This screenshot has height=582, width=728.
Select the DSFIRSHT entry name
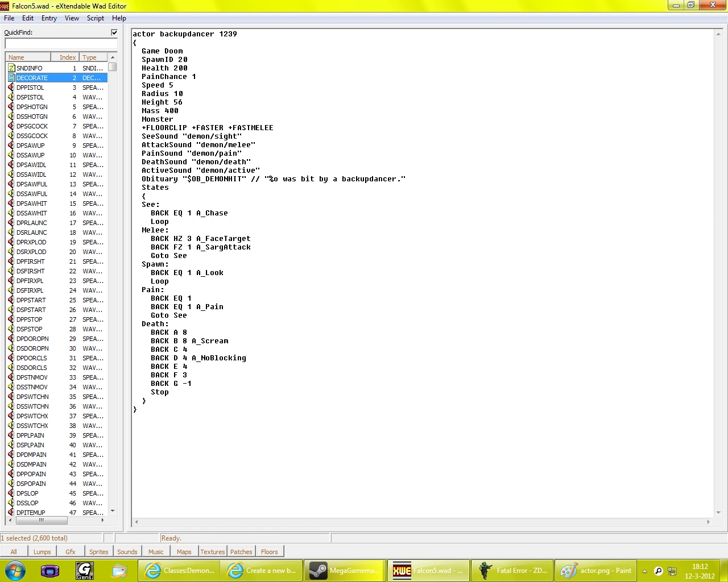point(31,271)
